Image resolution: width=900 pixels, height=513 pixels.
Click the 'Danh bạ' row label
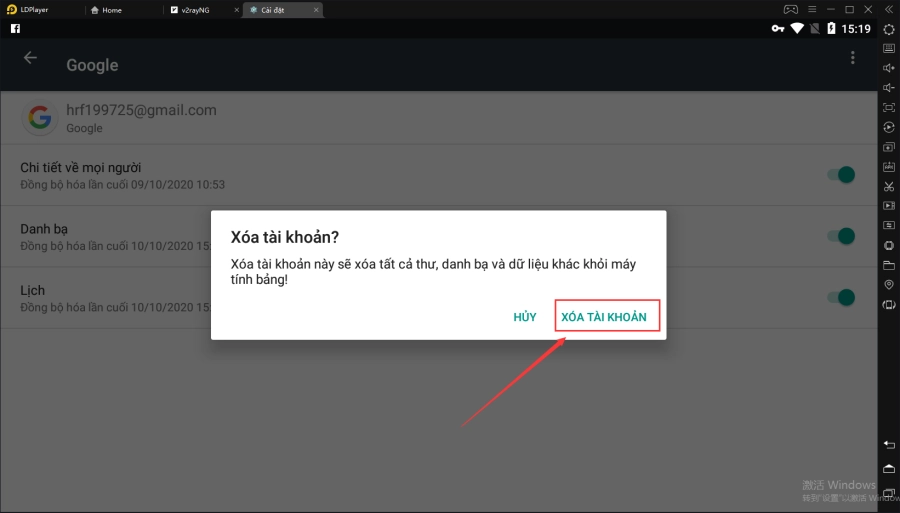pyautogui.click(x=44, y=229)
